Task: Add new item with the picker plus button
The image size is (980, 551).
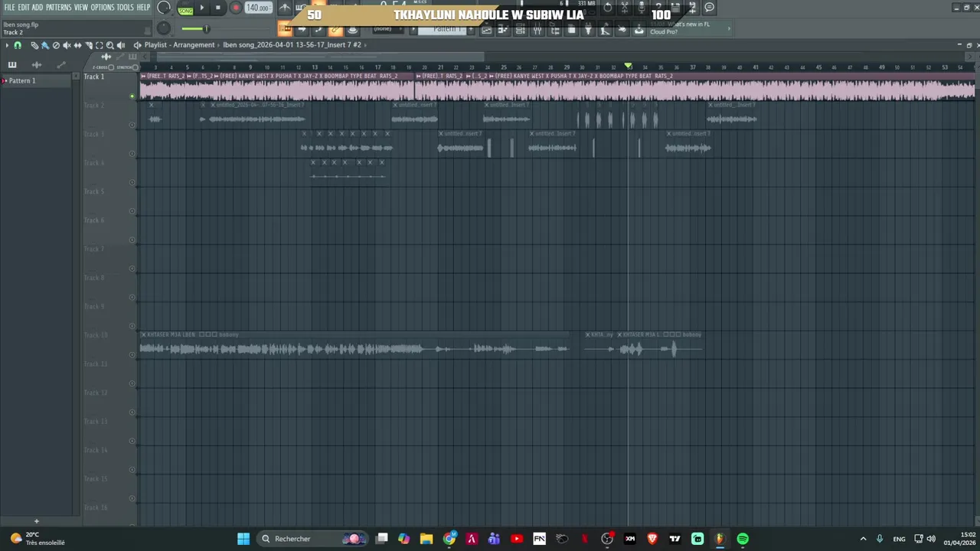Action: (36, 521)
